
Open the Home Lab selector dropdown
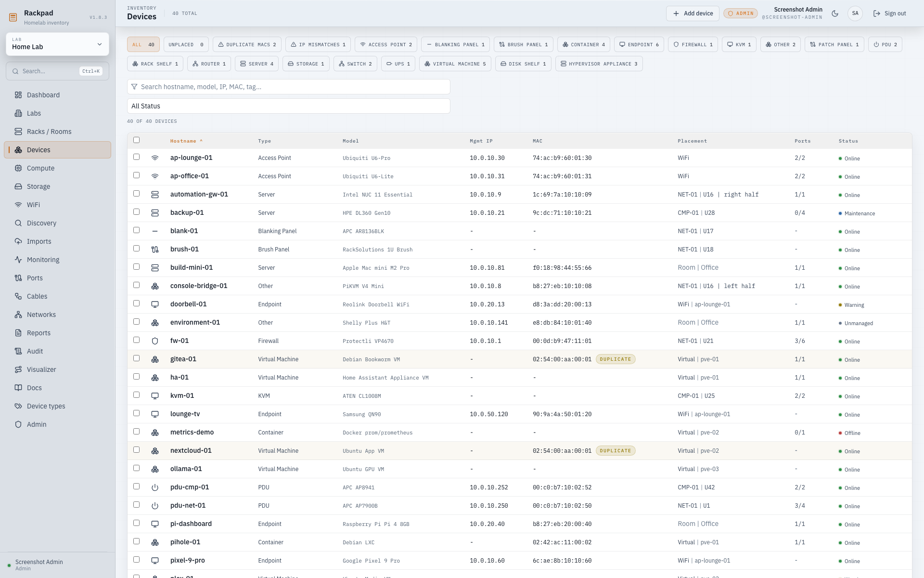[57, 44]
